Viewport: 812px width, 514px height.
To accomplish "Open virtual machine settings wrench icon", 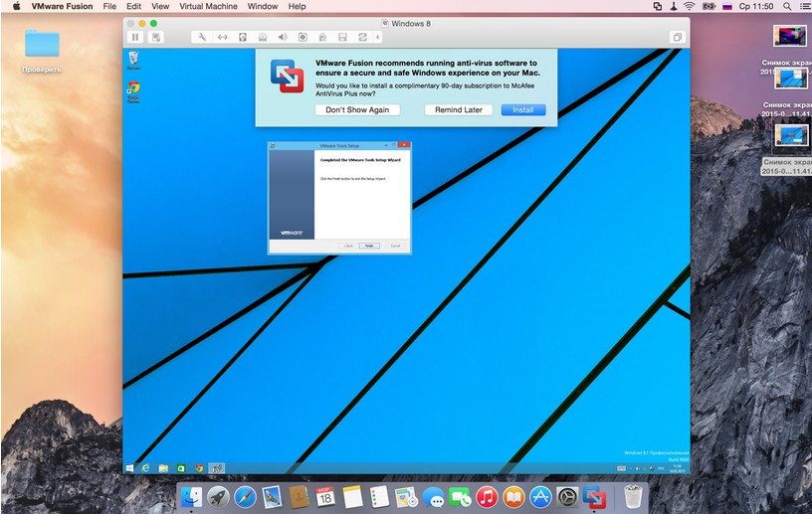I will pyautogui.click(x=202, y=37).
